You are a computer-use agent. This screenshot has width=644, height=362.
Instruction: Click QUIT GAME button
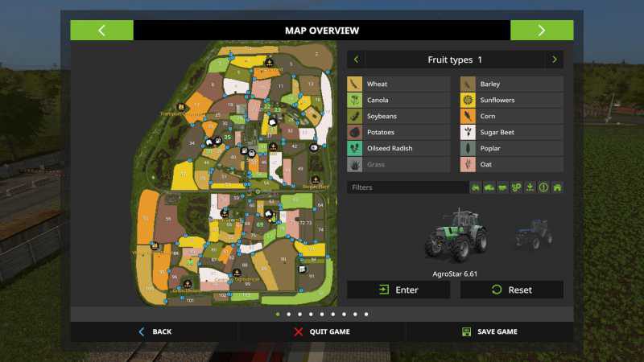click(x=322, y=331)
